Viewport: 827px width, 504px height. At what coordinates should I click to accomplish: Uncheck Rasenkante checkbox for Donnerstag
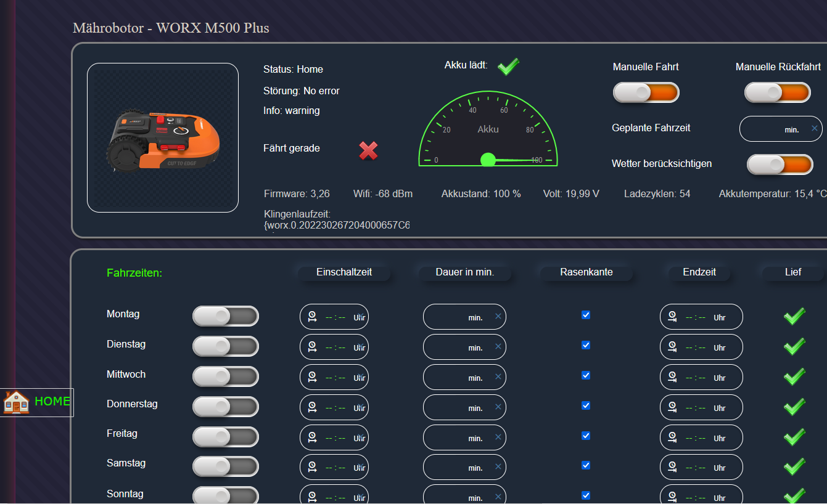pos(586,405)
